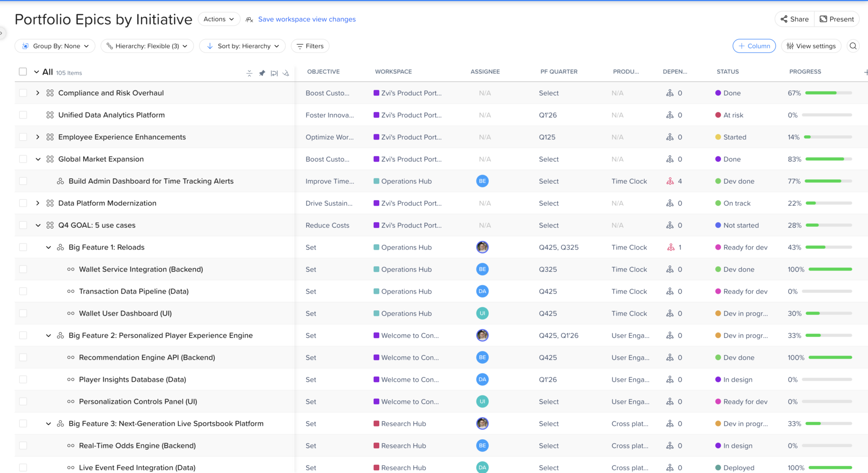The width and height of the screenshot is (868, 473).
Task: Tick the select-all checkbox next to All
Action: (x=23, y=72)
